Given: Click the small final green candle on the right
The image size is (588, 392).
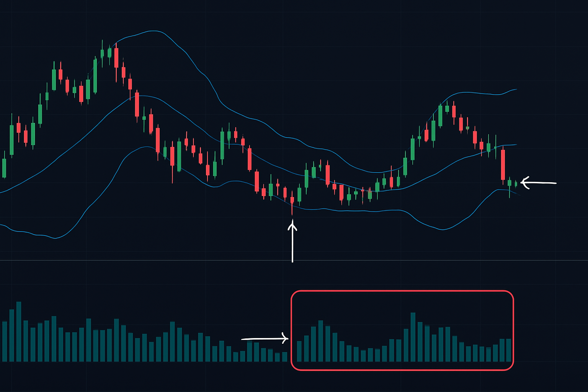Looking at the screenshot, I should (516, 184).
